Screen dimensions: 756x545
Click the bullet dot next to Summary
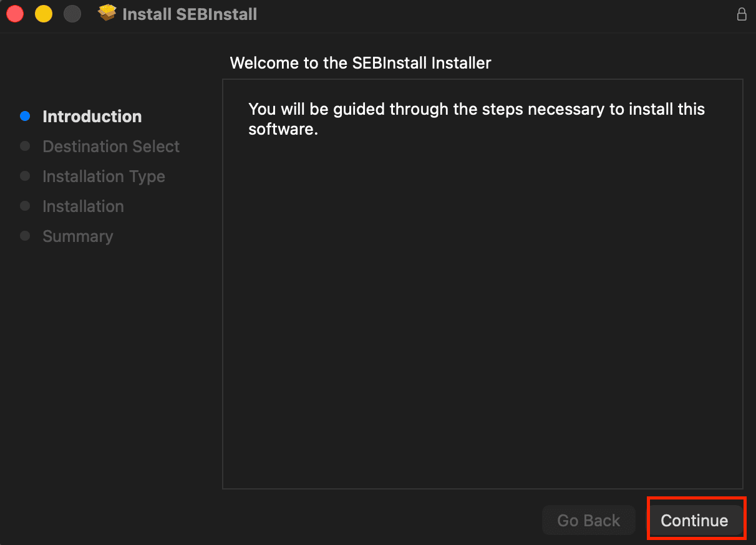pyautogui.click(x=25, y=236)
